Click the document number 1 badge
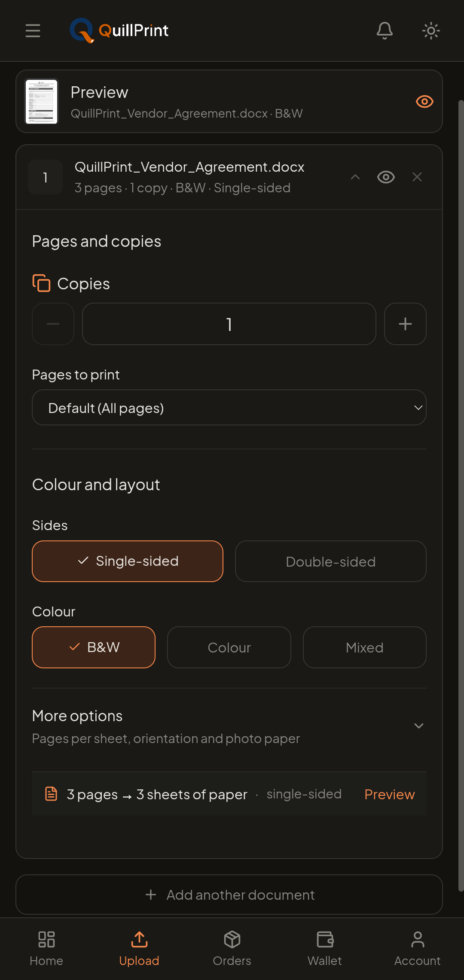 pyautogui.click(x=45, y=177)
